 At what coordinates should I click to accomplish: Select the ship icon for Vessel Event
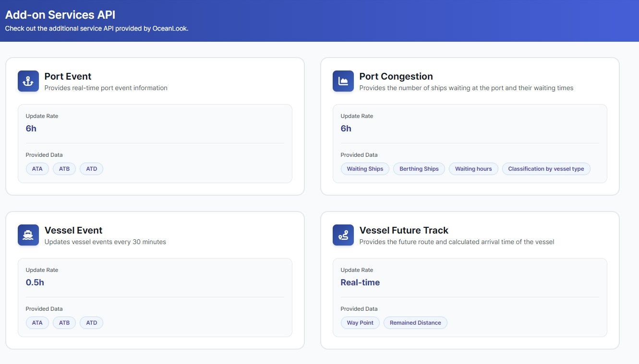tap(28, 235)
